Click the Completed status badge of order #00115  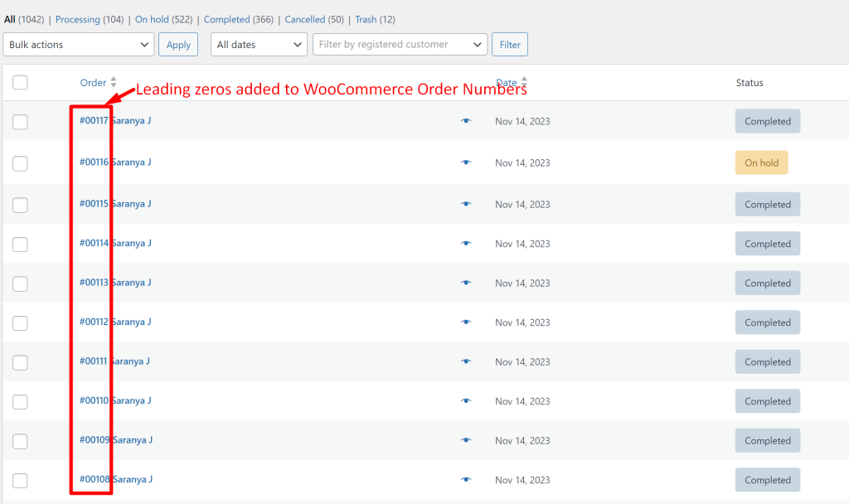[x=767, y=204]
